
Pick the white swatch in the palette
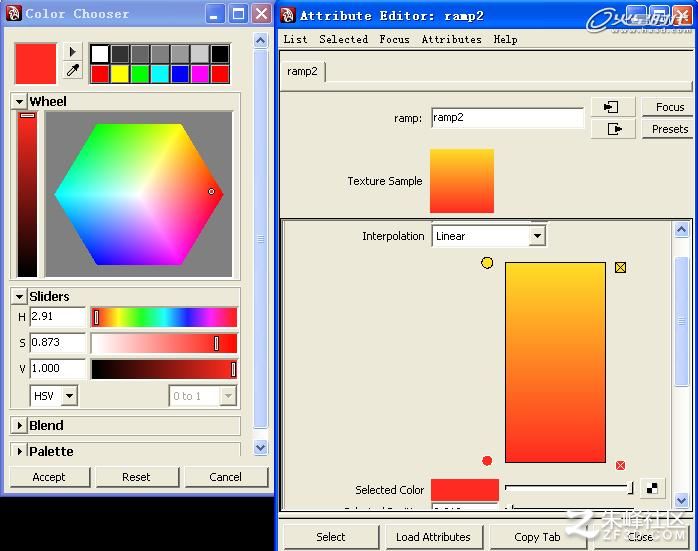tap(100, 54)
